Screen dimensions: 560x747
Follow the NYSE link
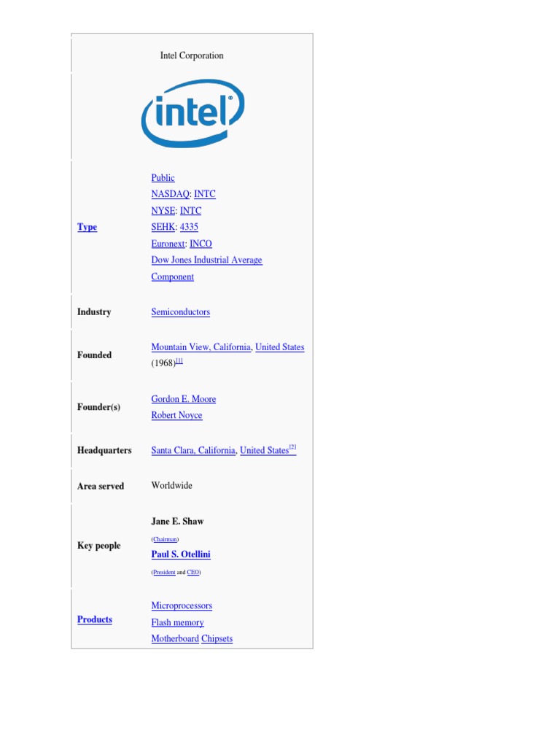point(163,211)
